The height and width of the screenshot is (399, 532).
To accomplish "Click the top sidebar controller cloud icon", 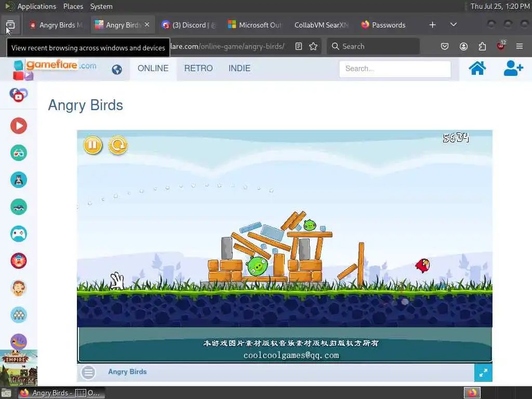I will [x=19, y=95].
